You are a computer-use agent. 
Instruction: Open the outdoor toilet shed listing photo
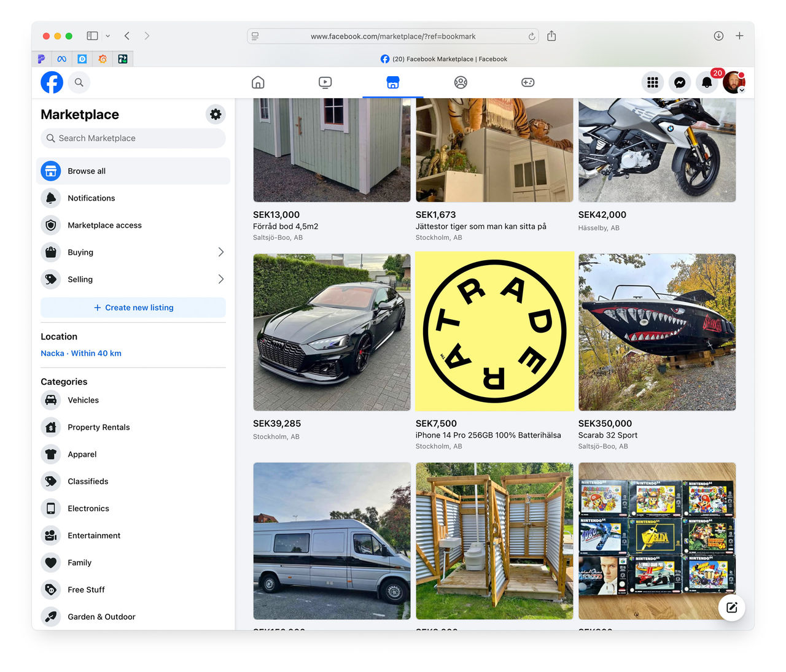pos(494,541)
